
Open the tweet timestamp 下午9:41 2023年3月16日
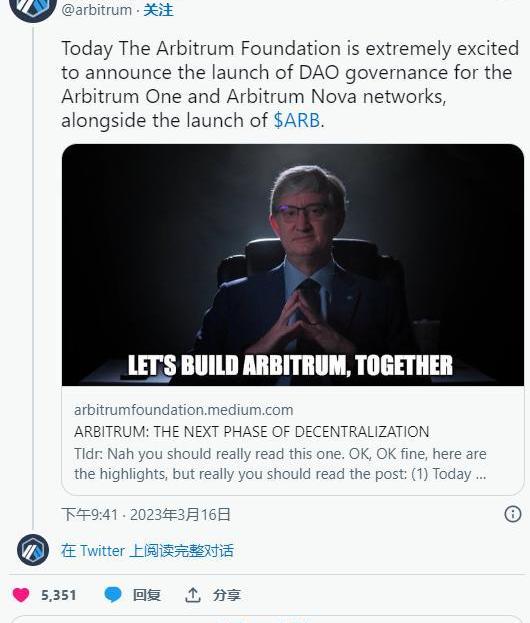tap(146, 515)
